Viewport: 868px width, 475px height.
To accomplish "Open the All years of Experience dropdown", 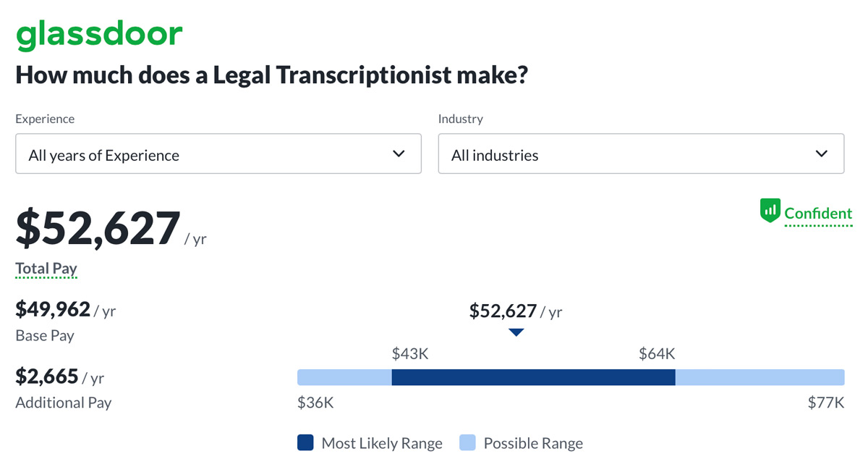I will click(x=218, y=154).
